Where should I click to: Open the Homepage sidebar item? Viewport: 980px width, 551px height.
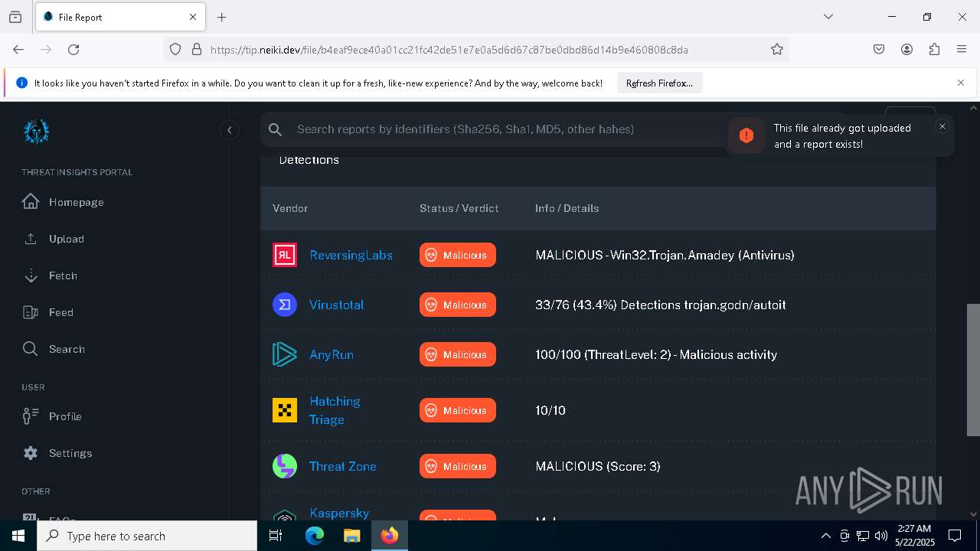pos(63,202)
